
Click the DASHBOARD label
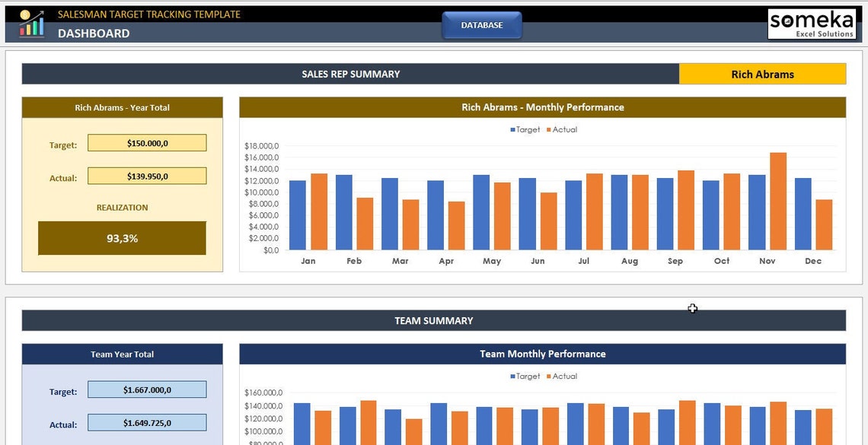pos(93,33)
